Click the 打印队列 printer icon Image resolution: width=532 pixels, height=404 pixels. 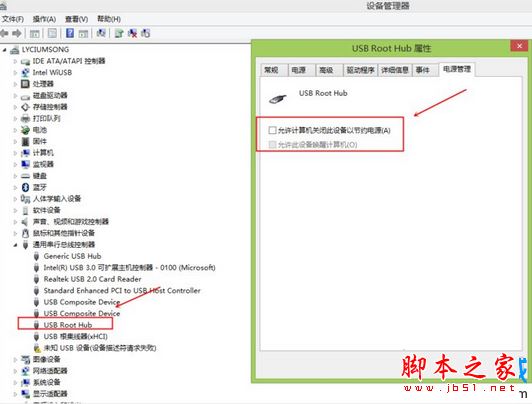point(25,118)
